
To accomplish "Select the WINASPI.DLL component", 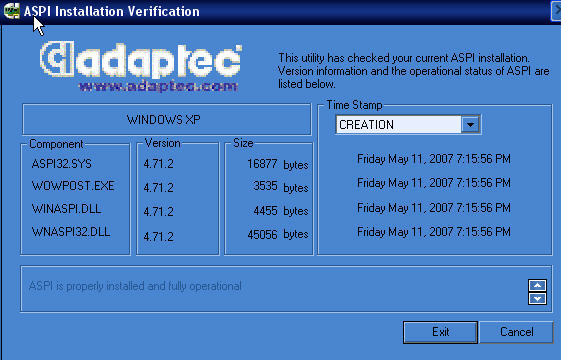I will coord(67,209).
